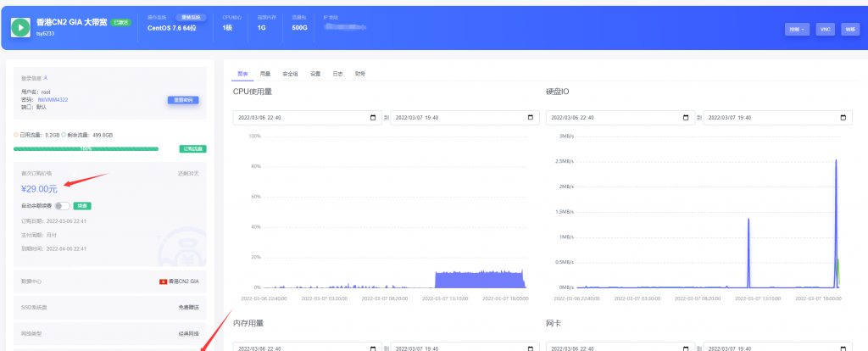Viewport: 868px width, 351px height.
Task: Click the 支付周期: 月付 row
Action: 39,235
